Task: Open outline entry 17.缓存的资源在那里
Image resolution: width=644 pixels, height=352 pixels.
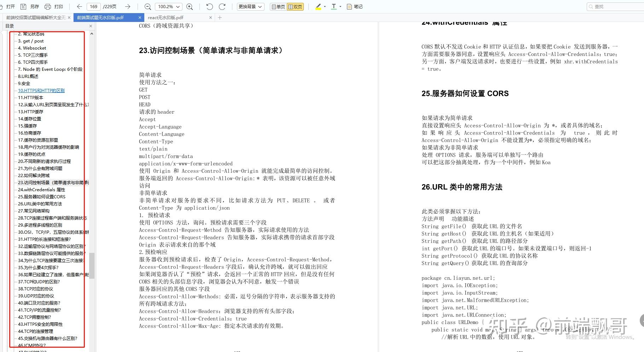Action: click(x=38, y=140)
